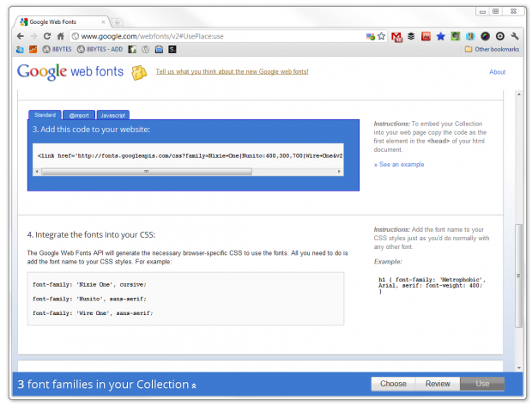Open the About link
Screen dimensions: 532x406
tap(497, 72)
